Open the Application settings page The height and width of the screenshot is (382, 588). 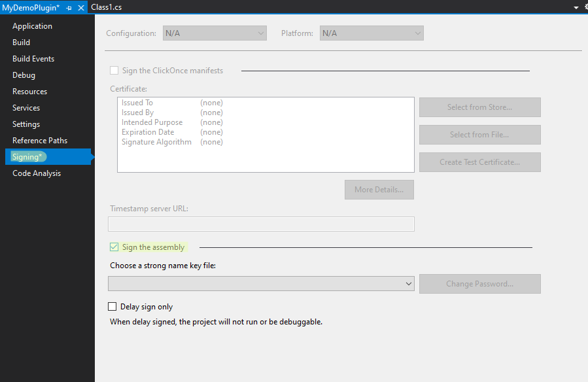pyautogui.click(x=32, y=26)
